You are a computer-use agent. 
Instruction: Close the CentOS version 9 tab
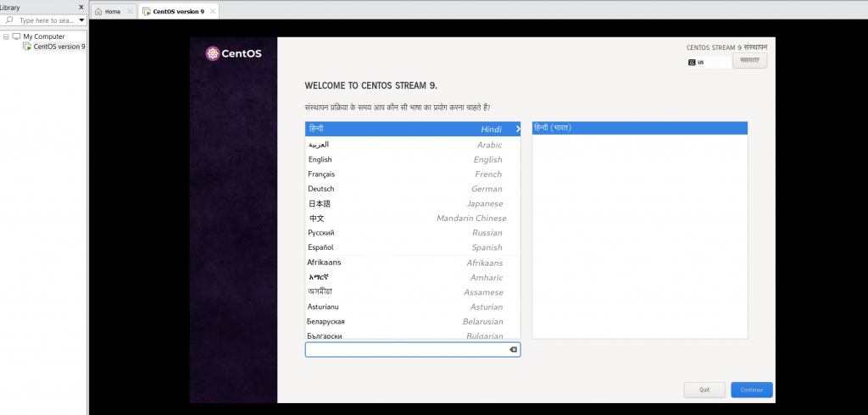212,11
